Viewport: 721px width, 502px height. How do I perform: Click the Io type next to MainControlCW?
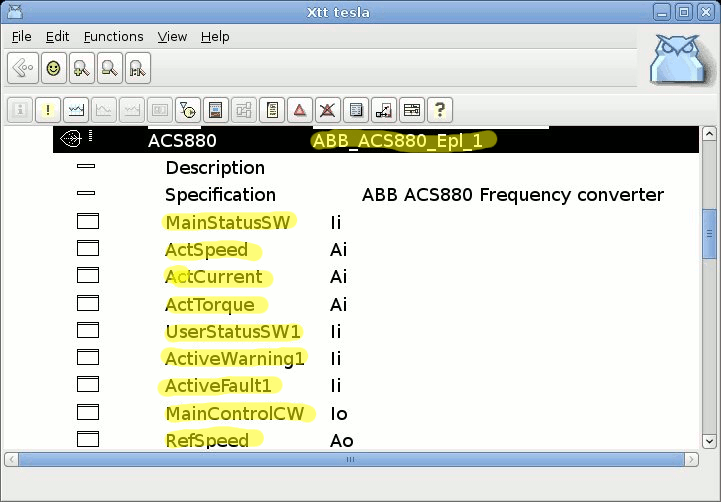339,414
